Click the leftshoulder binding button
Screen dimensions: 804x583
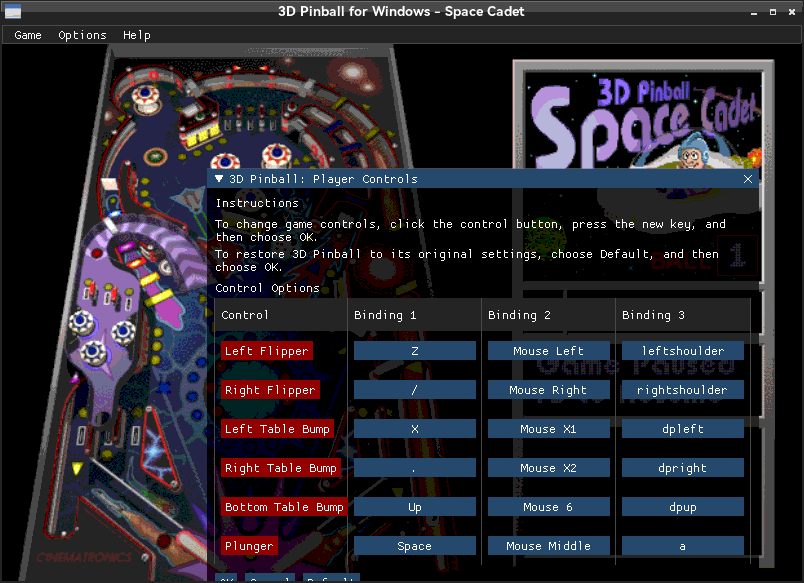click(682, 350)
